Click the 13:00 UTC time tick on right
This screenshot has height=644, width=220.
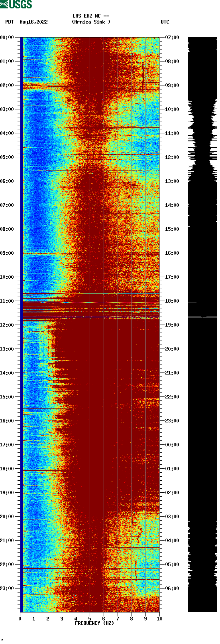click(172, 181)
